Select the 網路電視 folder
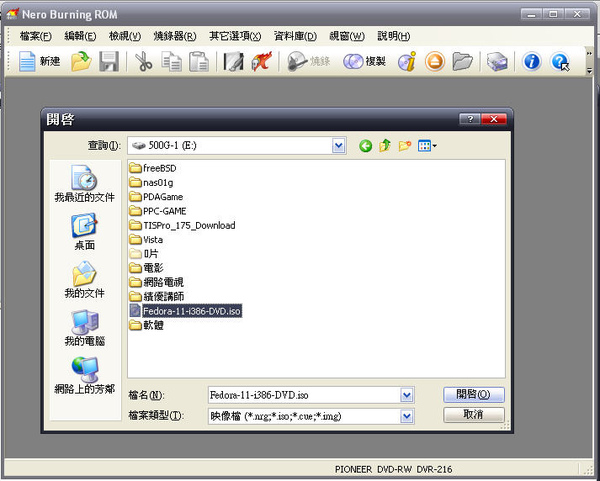Viewport: 600px width, 481px height. pyautogui.click(x=157, y=282)
